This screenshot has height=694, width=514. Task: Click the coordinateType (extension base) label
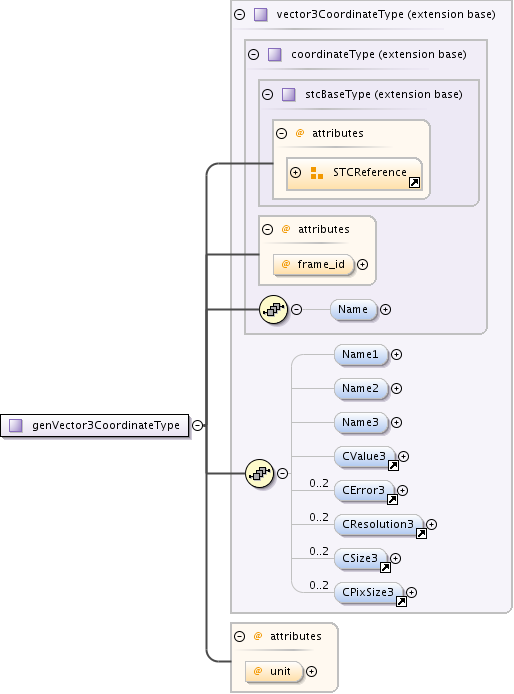click(379, 54)
